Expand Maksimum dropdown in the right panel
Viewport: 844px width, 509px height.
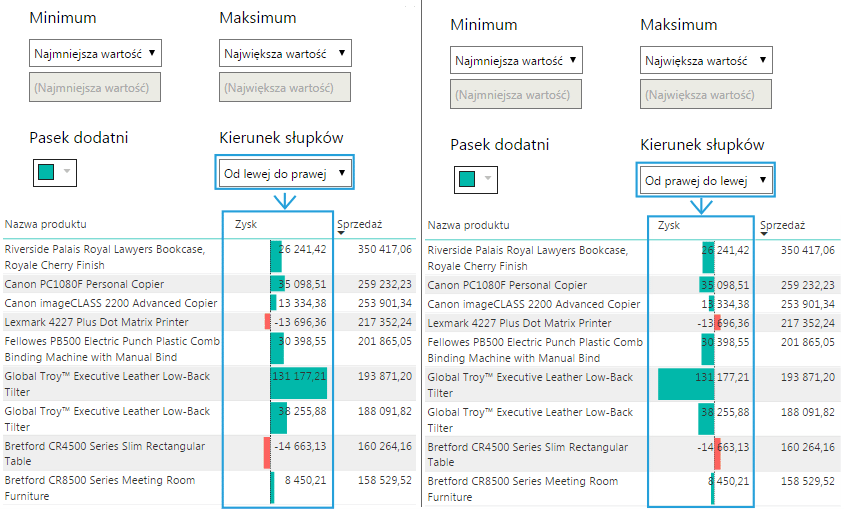[x=706, y=60]
